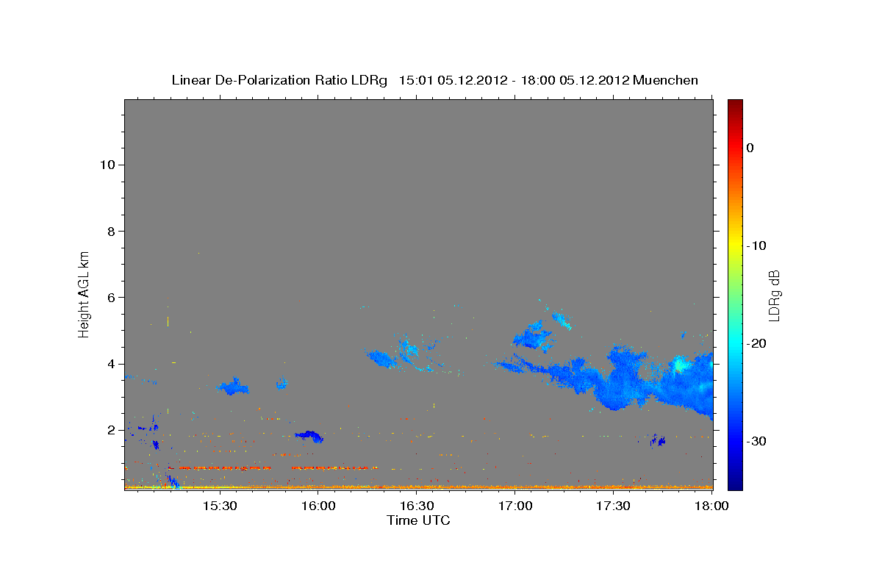Viewport: 882px width, 588px height.
Task: Click the 18:00 time tick label
Action: tap(712, 506)
